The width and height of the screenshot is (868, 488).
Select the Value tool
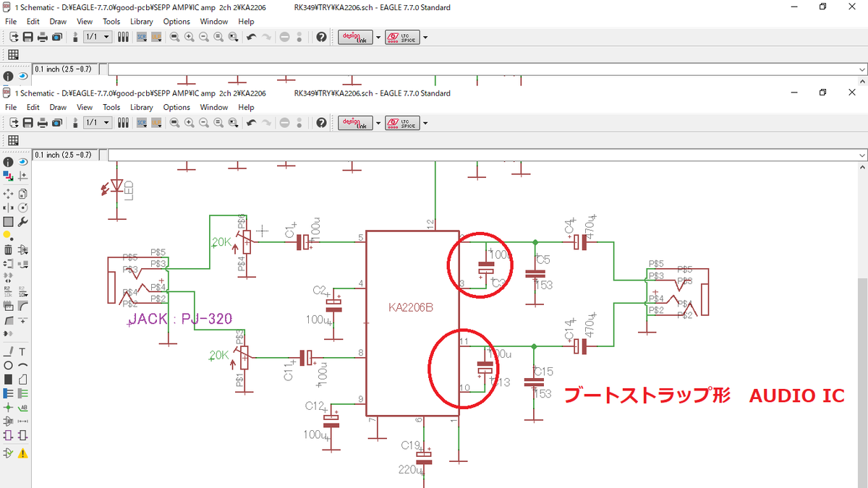coord(22,292)
